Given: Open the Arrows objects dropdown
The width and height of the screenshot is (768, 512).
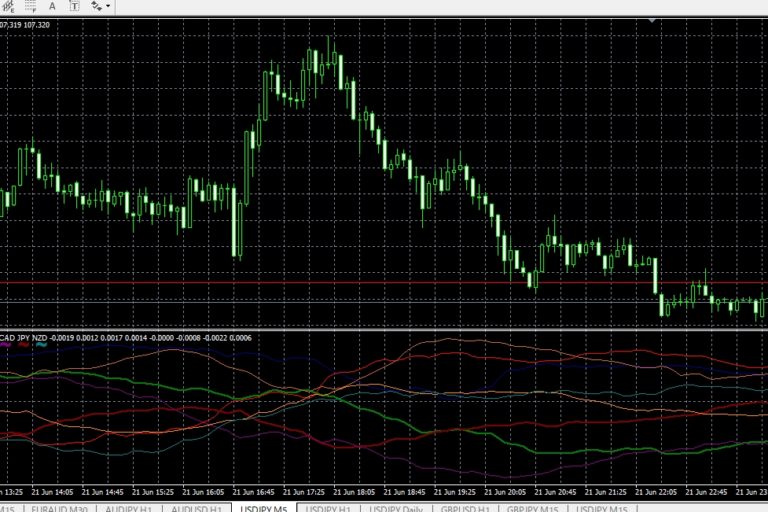Looking at the screenshot, I should 99,6.
